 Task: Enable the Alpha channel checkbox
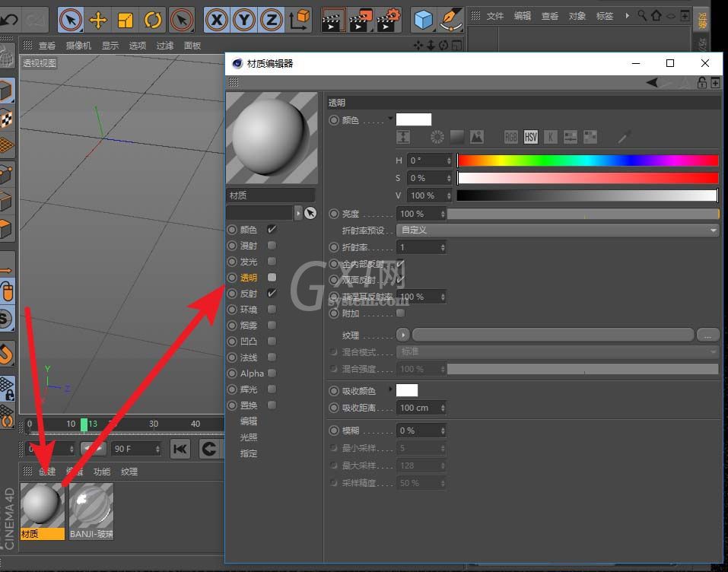(x=272, y=373)
